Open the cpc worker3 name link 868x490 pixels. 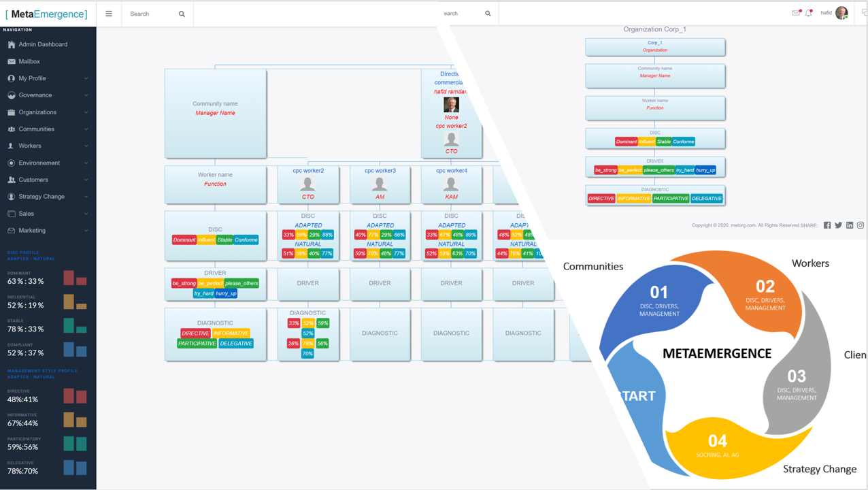[x=380, y=171]
